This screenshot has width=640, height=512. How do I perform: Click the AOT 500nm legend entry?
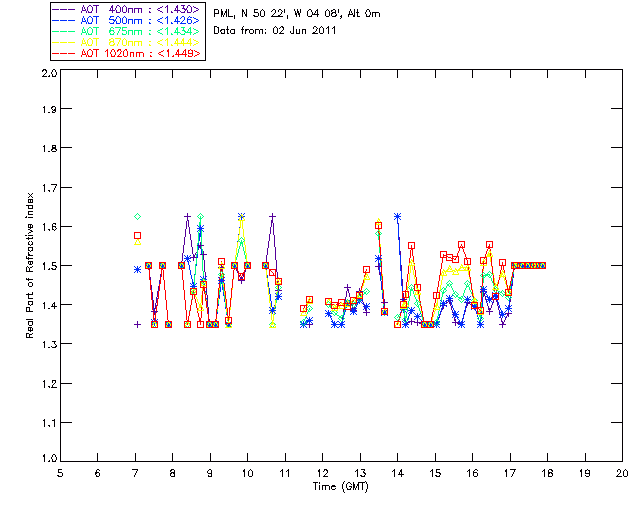[128, 20]
